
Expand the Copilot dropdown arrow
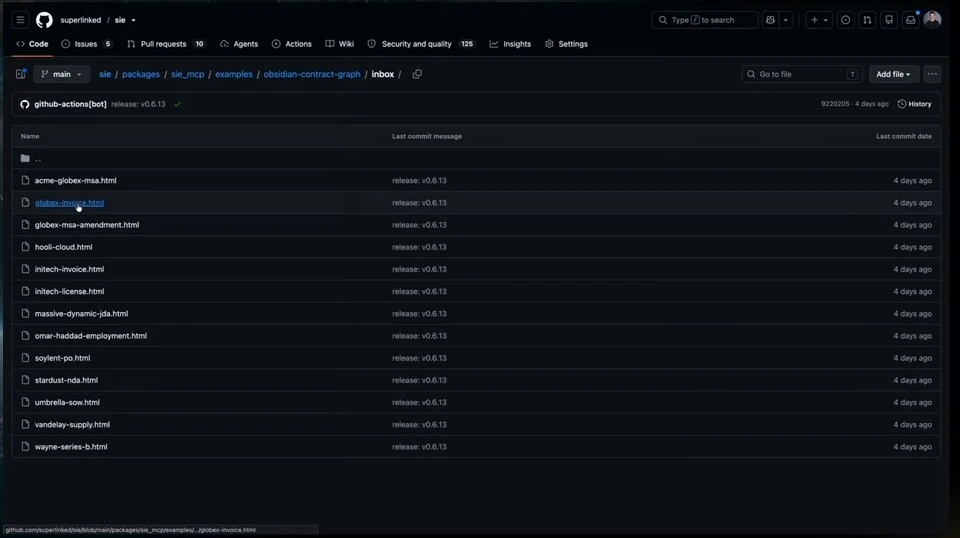click(x=786, y=20)
